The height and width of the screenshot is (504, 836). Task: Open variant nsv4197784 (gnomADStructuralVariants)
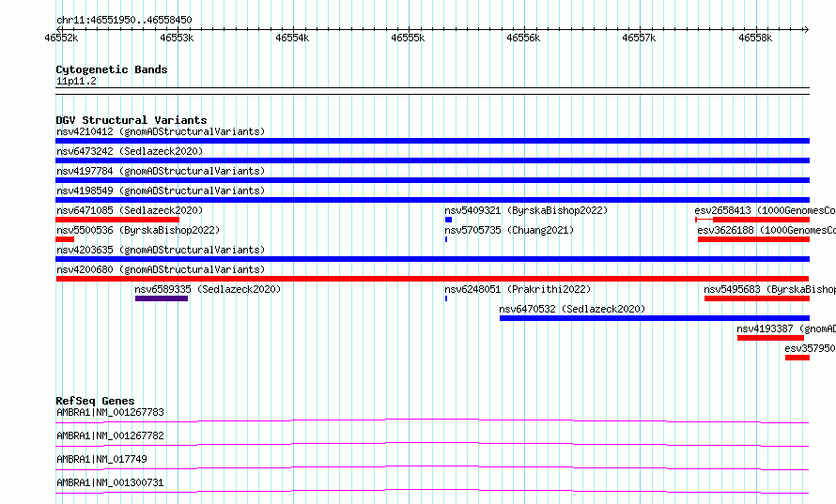[x=161, y=171]
